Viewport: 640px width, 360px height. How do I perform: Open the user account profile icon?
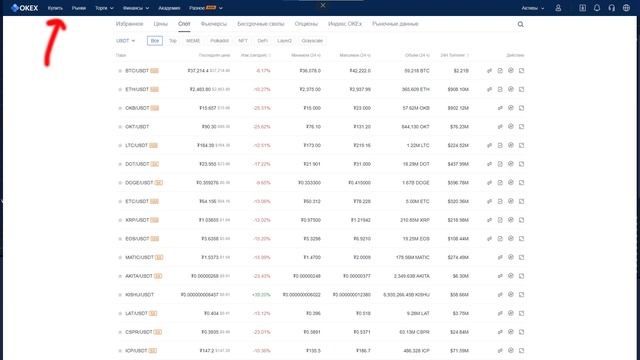point(558,8)
